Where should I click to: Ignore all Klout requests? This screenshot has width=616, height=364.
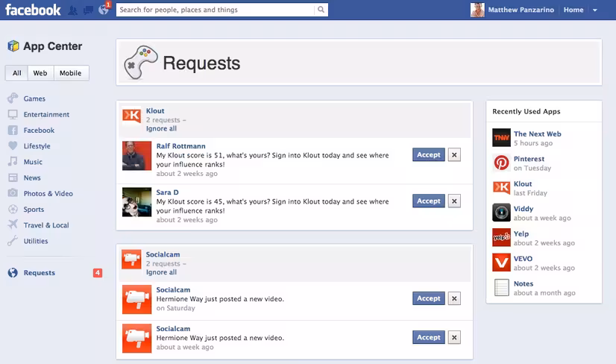[x=161, y=128]
